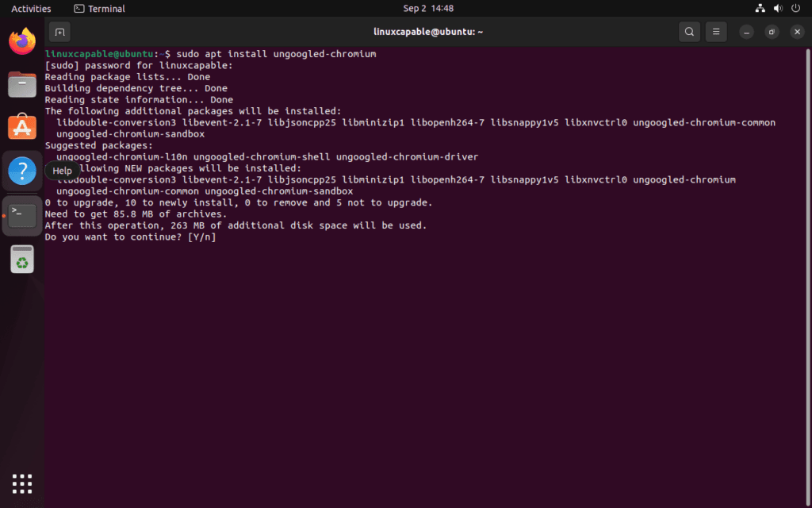The width and height of the screenshot is (812, 508).
Task: Open the terminal hamburger menu
Action: click(x=715, y=32)
